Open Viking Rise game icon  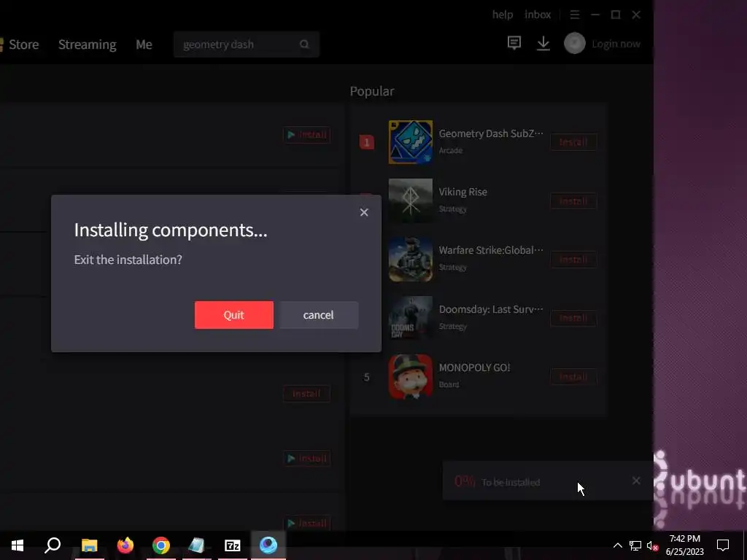coord(411,201)
